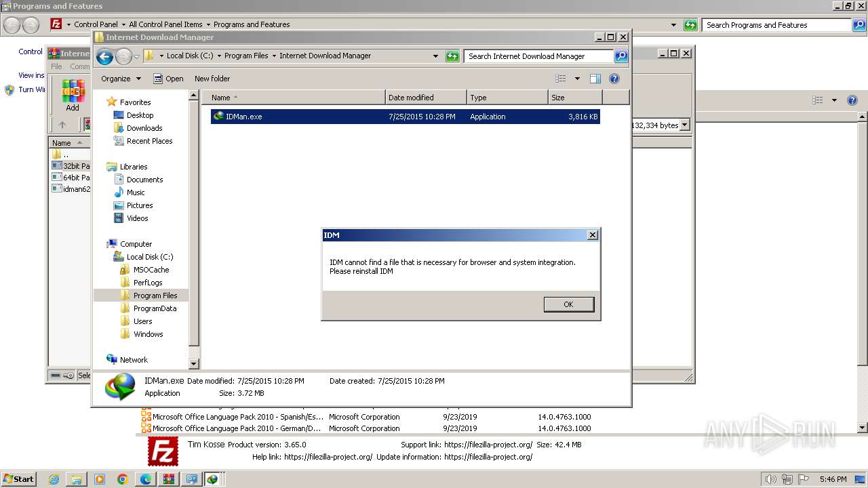Change your view icon in explorer toolbar
The width and height of the screenshot is (868, 488).
560,79
